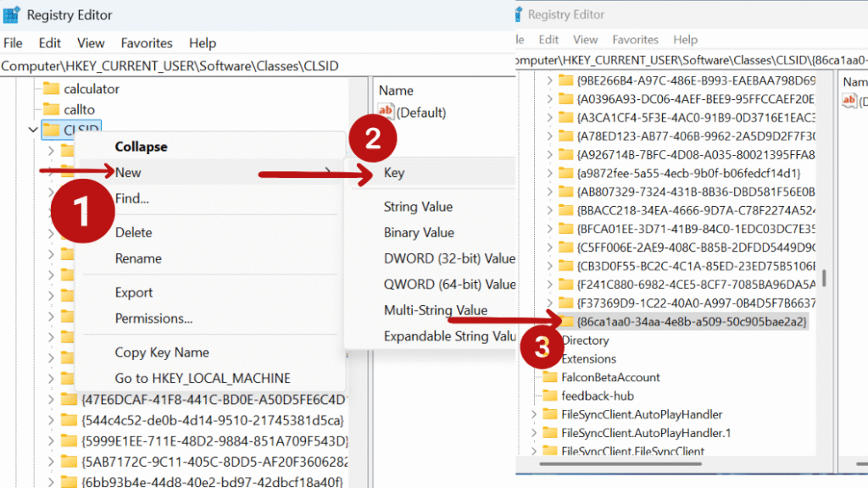Choose Export from the context menu
868x488 pixels.
(209, 292)
